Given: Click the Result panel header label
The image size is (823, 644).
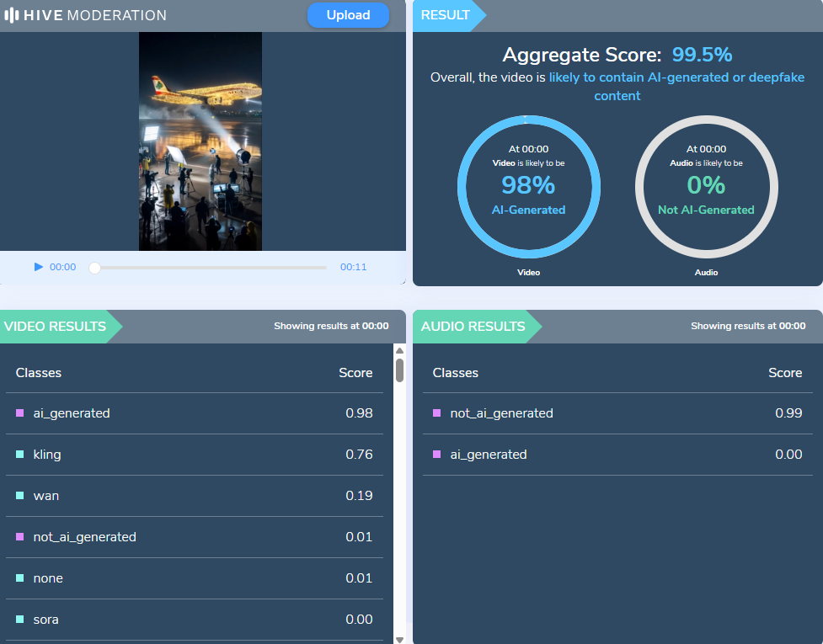Looking at the screenshot, I should 446,15.
